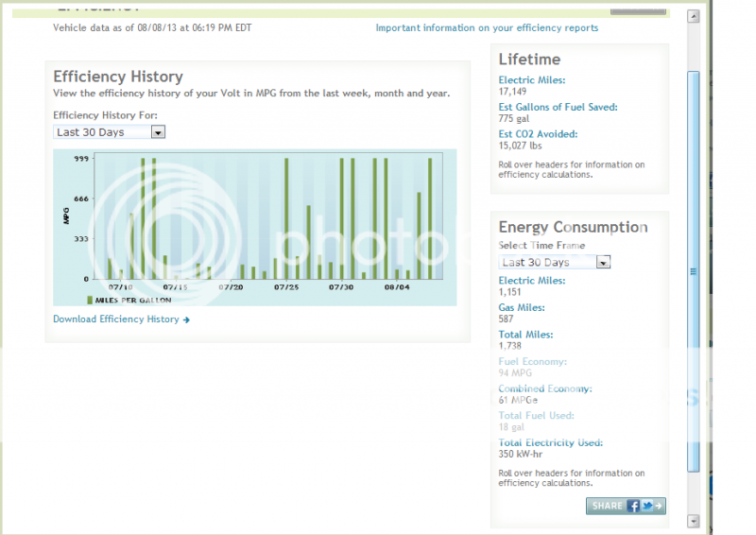The width and height of the screenshot is (756, 535).
Task: Click the 07/30 label on chart axis
Action: click(x=341, y=287)
